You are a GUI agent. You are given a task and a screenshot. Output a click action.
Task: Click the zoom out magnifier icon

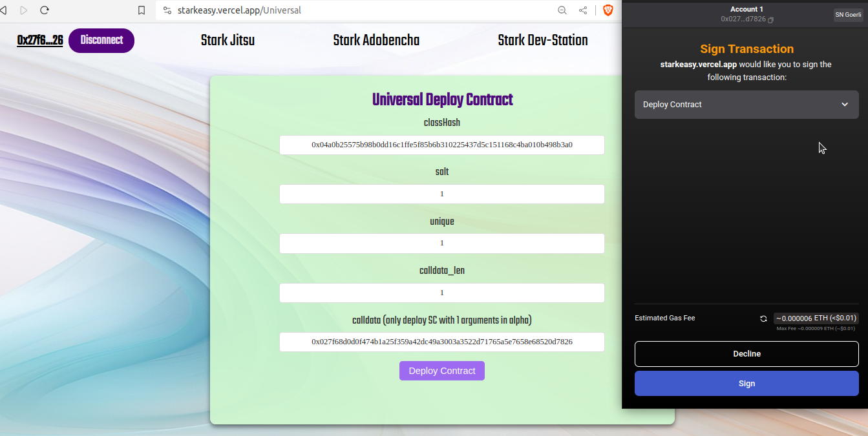pyautogui.click(x=562, y=10)
